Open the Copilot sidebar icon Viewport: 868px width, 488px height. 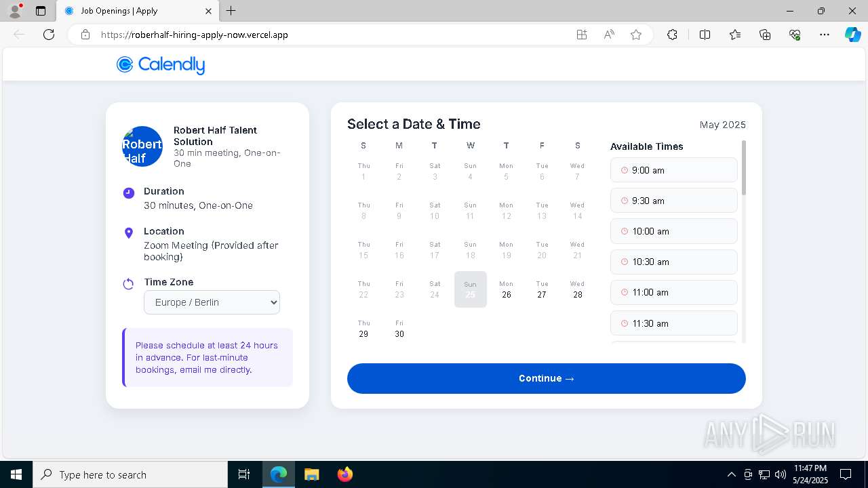852,35
